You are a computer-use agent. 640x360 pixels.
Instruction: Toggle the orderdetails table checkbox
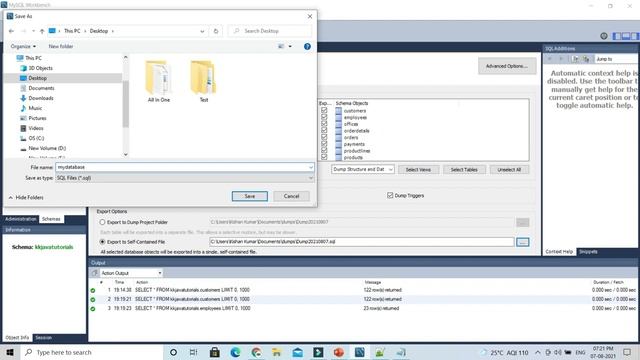[x=324, y=131]
